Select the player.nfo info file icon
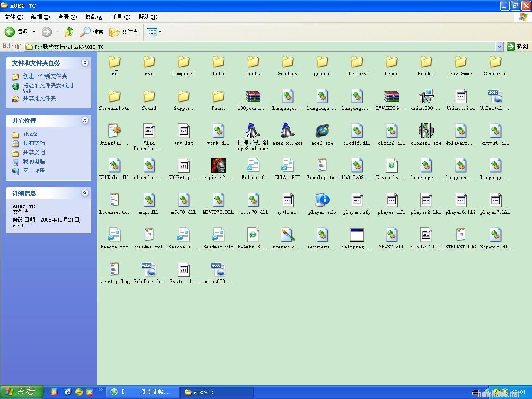 pyautogui.click(x=322, y=200)
